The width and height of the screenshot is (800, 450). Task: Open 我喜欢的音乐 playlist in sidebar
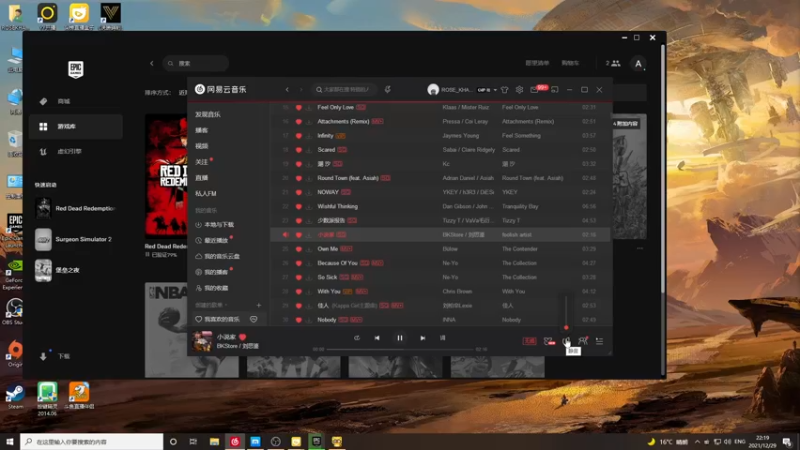coord(221,319)
